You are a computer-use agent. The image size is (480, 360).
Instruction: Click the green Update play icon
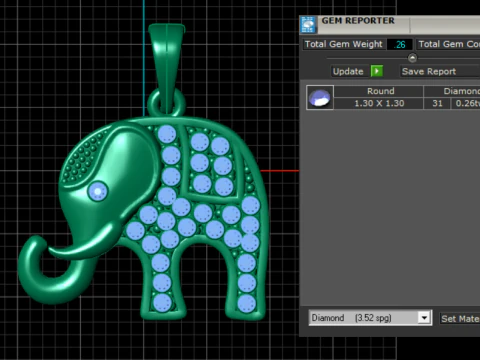tap(377, 71)
